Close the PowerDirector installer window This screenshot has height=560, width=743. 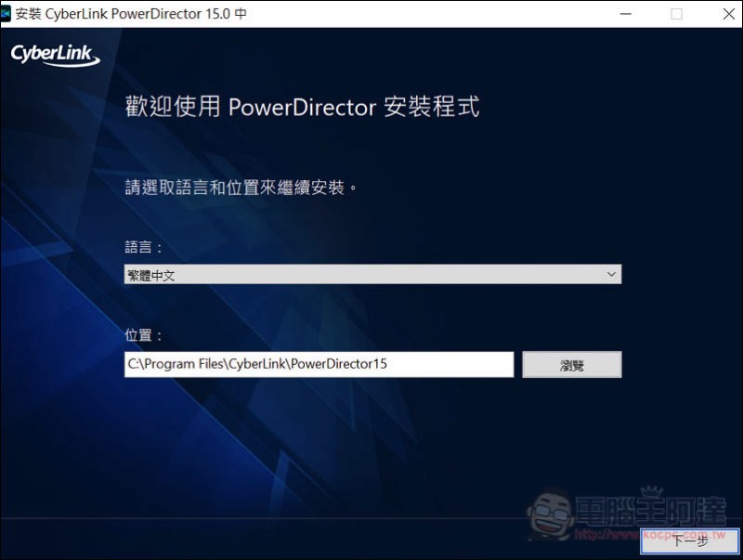pyautogui.click(x=729, y=14)
